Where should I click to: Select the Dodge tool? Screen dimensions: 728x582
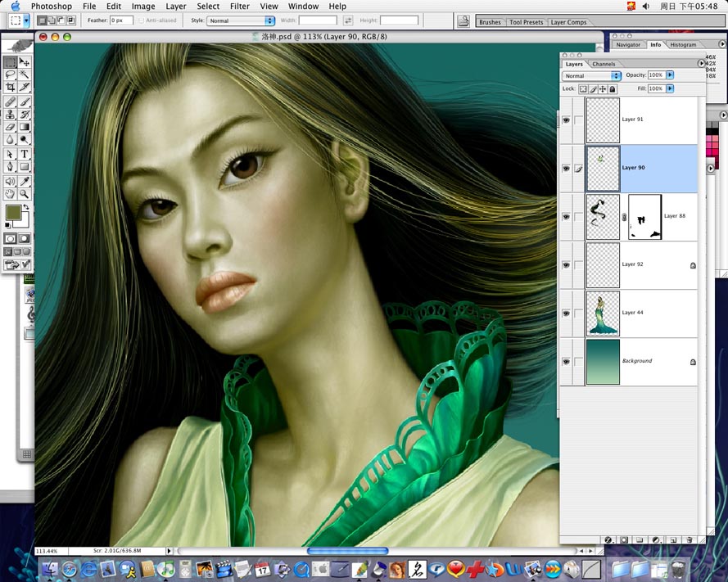pyautogui.click(x=24, y=139)
